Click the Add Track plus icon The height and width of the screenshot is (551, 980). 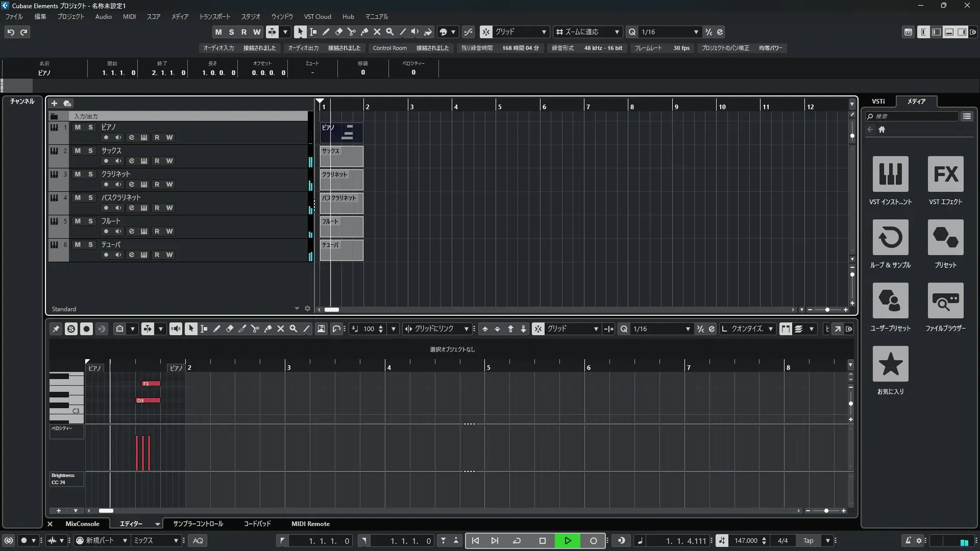(x=54, y=103)
